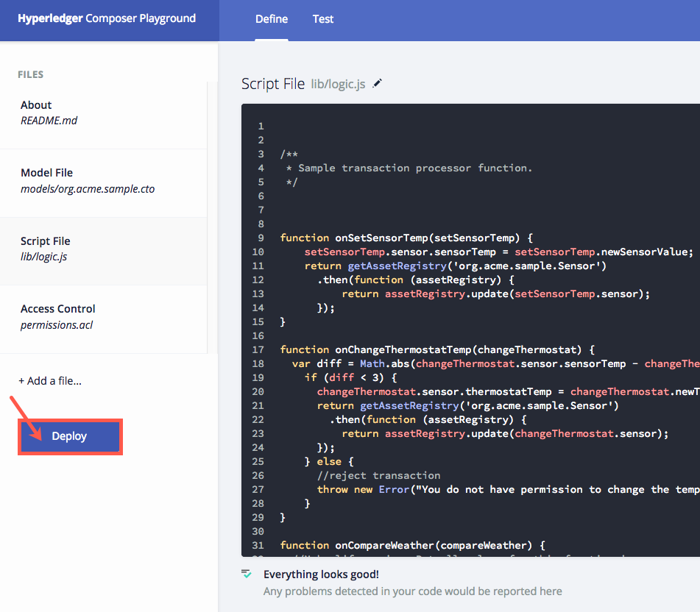700x612 pixels.
Task: Click '+ Add a file...' link
Action: [49, 381]
